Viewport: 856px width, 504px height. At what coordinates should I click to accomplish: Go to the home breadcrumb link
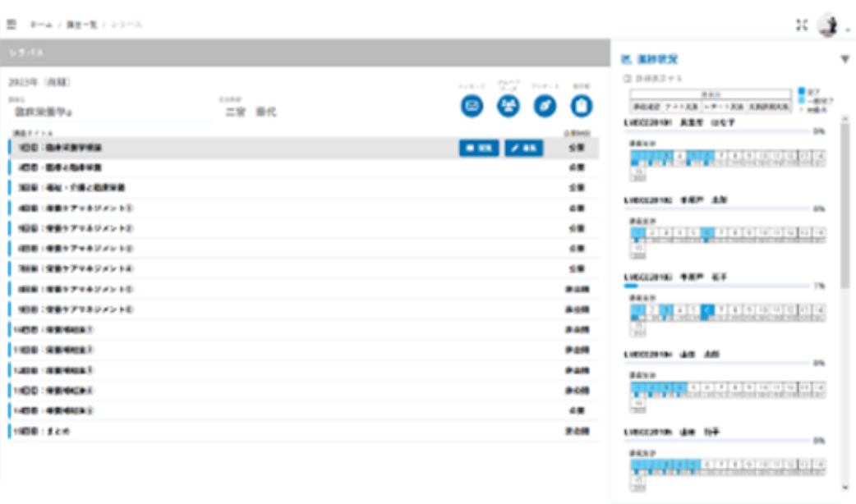tap(41, 25)
